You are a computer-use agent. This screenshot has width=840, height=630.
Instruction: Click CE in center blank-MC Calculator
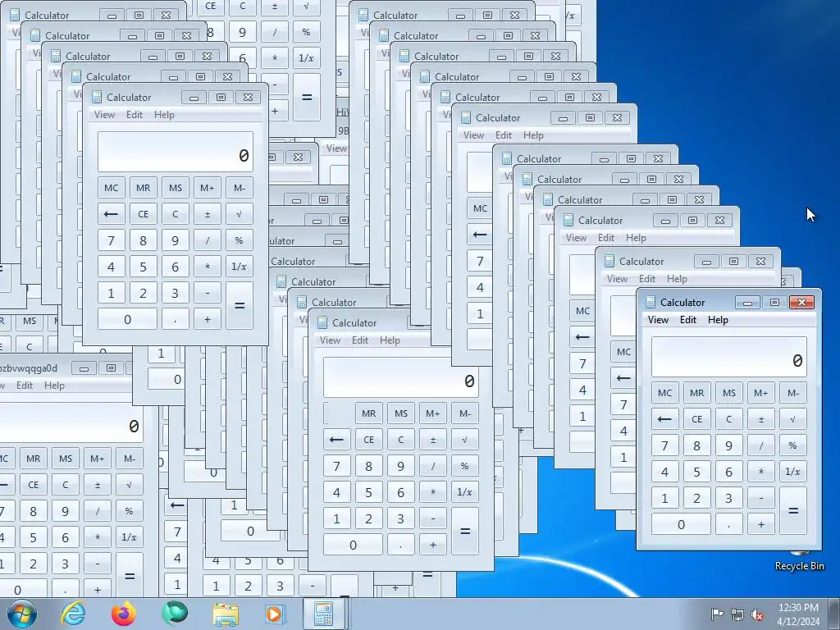click(368, 440)
